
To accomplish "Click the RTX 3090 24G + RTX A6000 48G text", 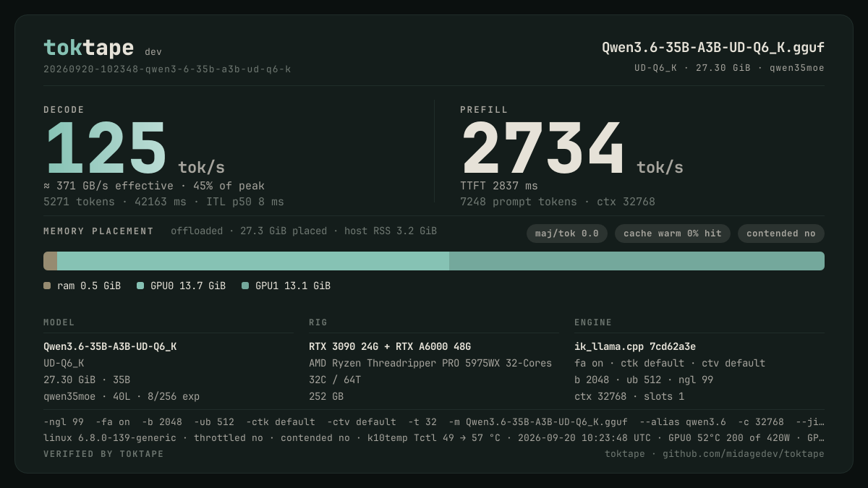I will pos(390,346).
